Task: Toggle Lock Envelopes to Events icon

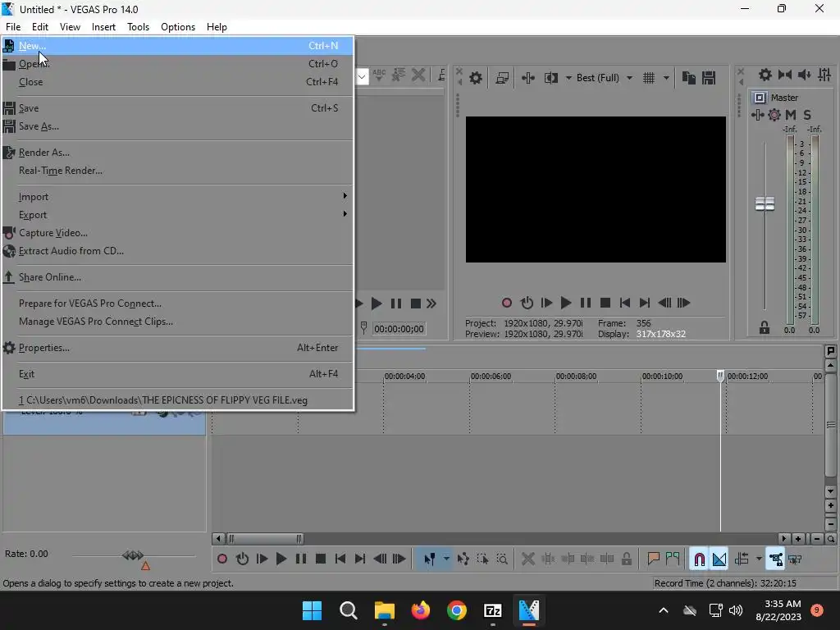Action: 776,559
